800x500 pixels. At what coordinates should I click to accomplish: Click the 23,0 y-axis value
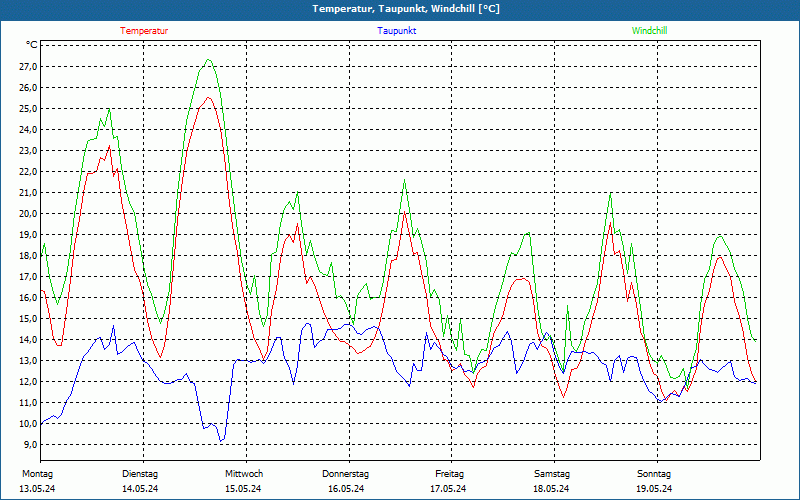(29, 151)
